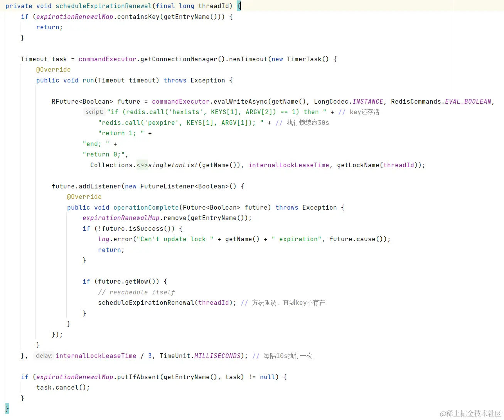Viewport: 504px width, 420px height.
Task: Click getLockName(threadId) call
Action: pos(378,165)
